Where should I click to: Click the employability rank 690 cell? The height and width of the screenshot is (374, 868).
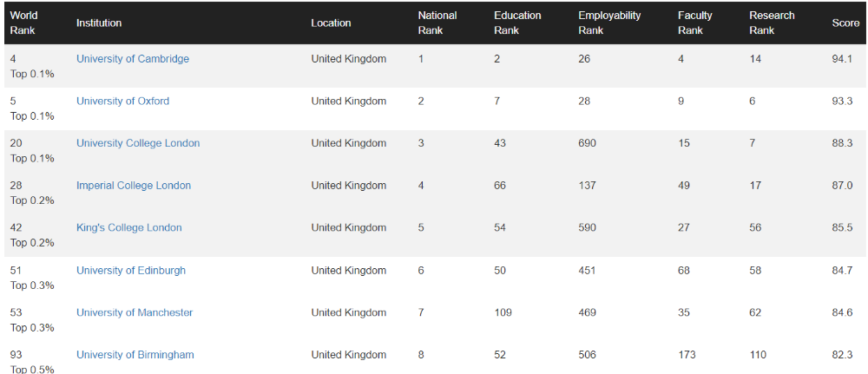point(588,143)
